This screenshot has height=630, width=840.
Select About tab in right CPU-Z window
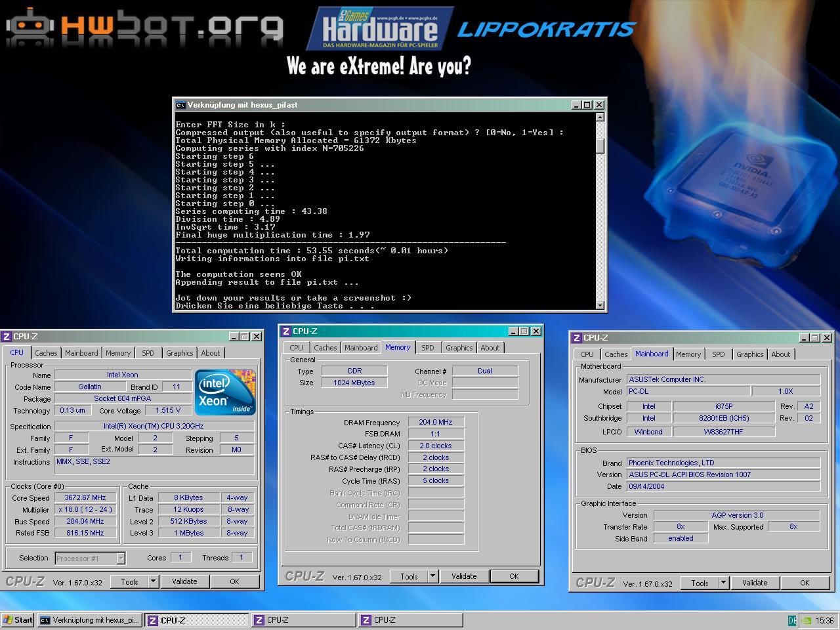click(x=781, y=354)
